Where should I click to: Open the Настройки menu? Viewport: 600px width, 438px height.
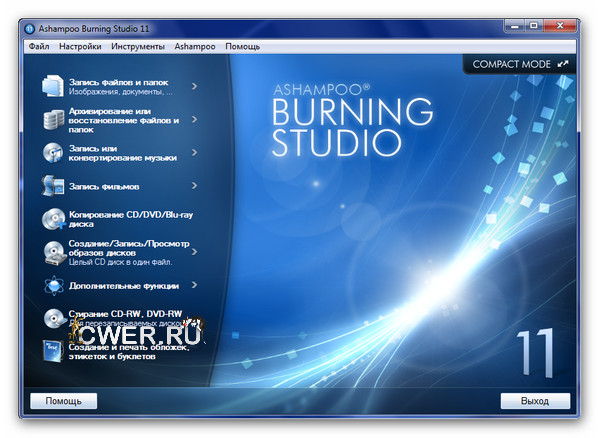[x=80, y=46]
